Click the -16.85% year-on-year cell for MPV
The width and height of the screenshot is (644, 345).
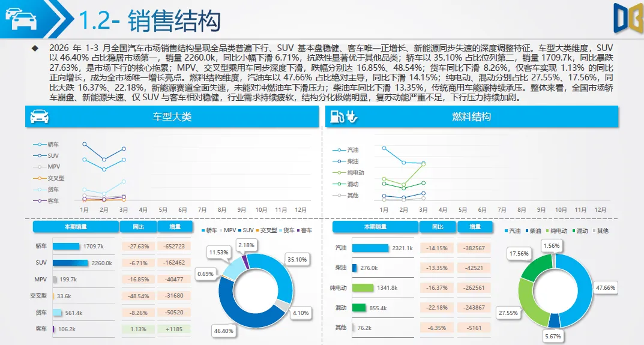[x=139, y=279]
